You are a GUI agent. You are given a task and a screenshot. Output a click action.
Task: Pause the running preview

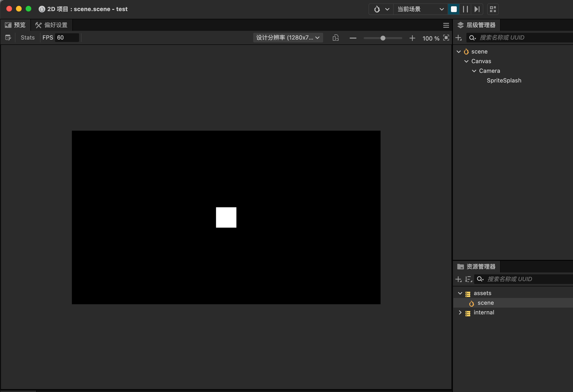pos(465,9)
